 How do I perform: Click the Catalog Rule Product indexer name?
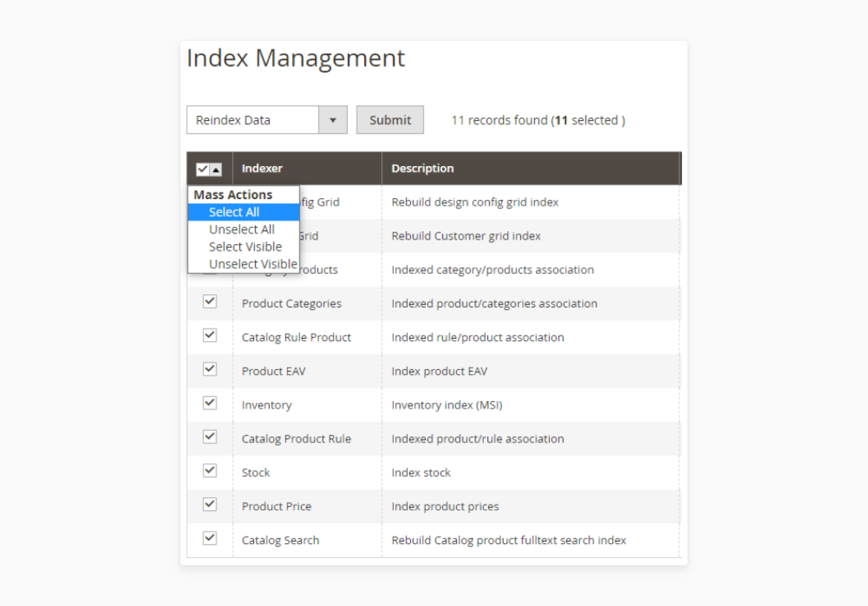point(296,337)
